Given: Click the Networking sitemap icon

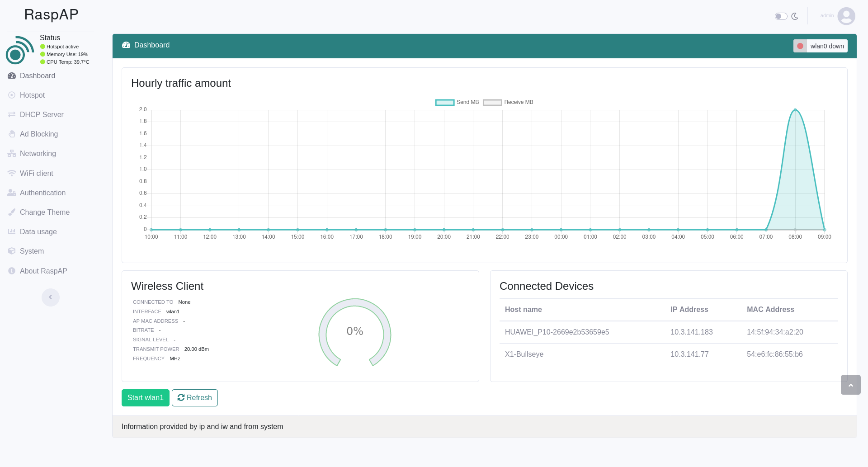Looking at the screenshot, I should (x=11, y=154).
